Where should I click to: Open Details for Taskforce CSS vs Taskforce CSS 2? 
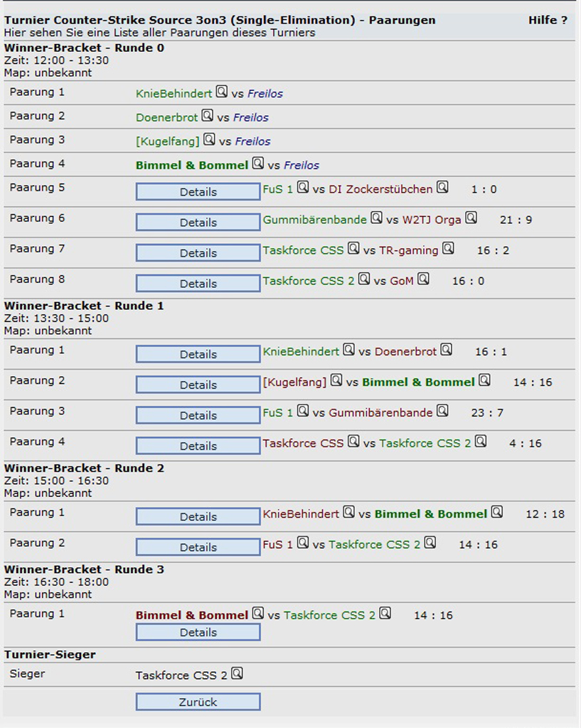198,446
